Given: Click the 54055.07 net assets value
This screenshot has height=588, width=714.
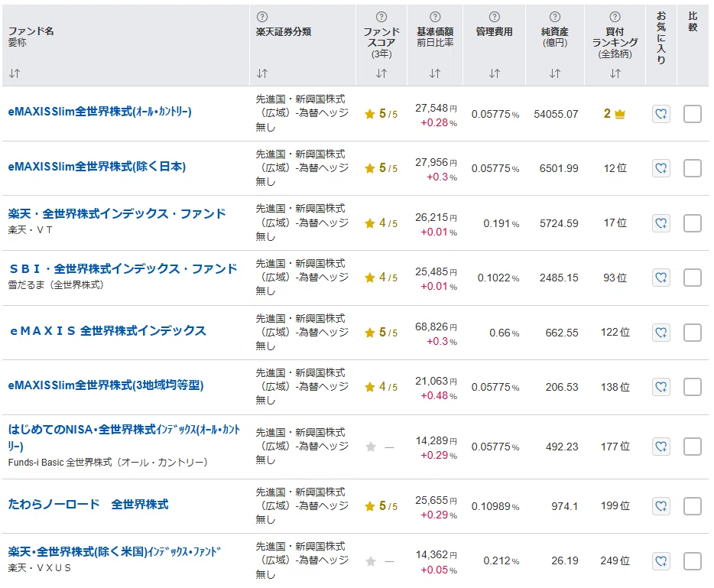Looking at the screenshot, I should coord(556,114).
